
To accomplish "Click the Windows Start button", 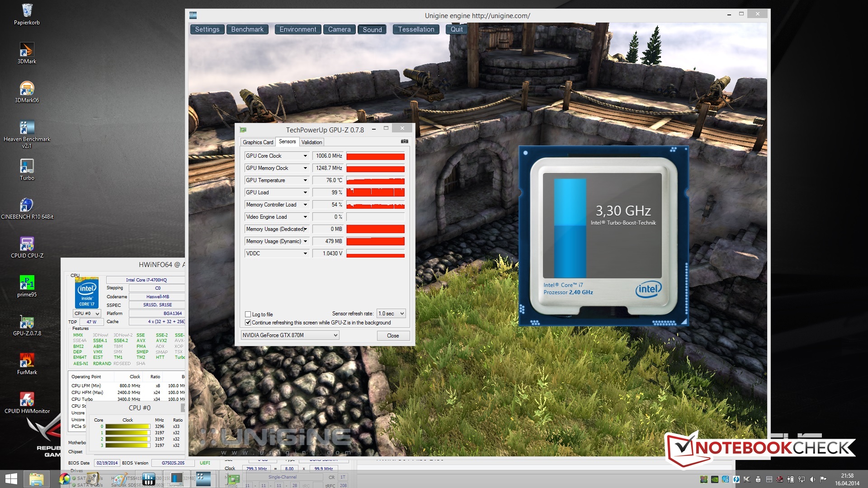I will [x=11, y=479].
